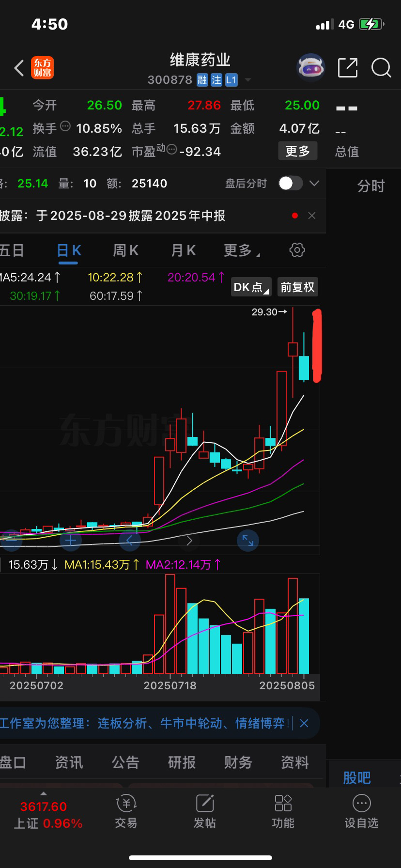Open the search magnifier icon
Viewport: 401px width, 868px height.
pos(381,68)
